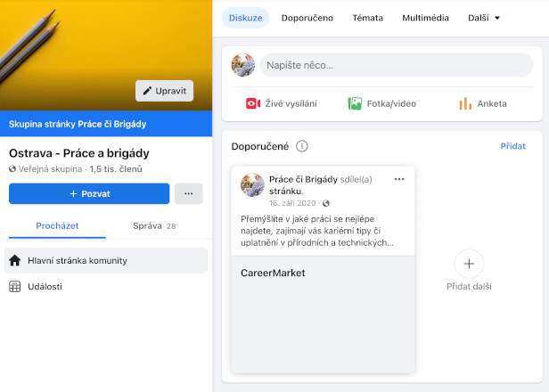Click the Veřejná skupina globe icon
549x392 pixels.
(x=12, y=169)
